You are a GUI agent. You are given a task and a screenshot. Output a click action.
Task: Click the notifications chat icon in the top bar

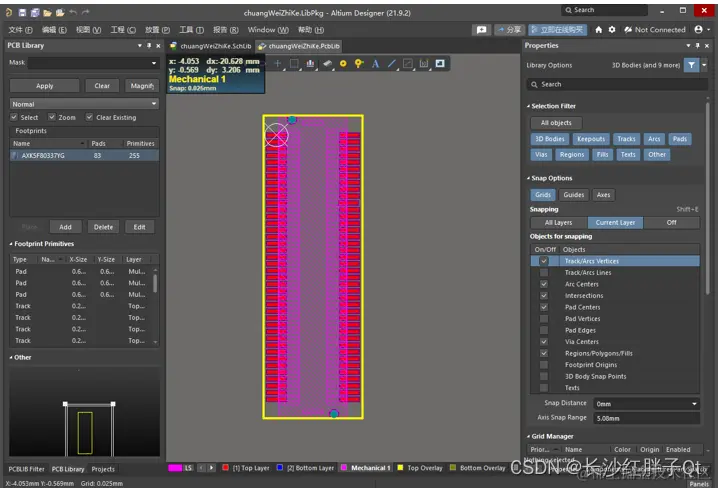point(481,30)
